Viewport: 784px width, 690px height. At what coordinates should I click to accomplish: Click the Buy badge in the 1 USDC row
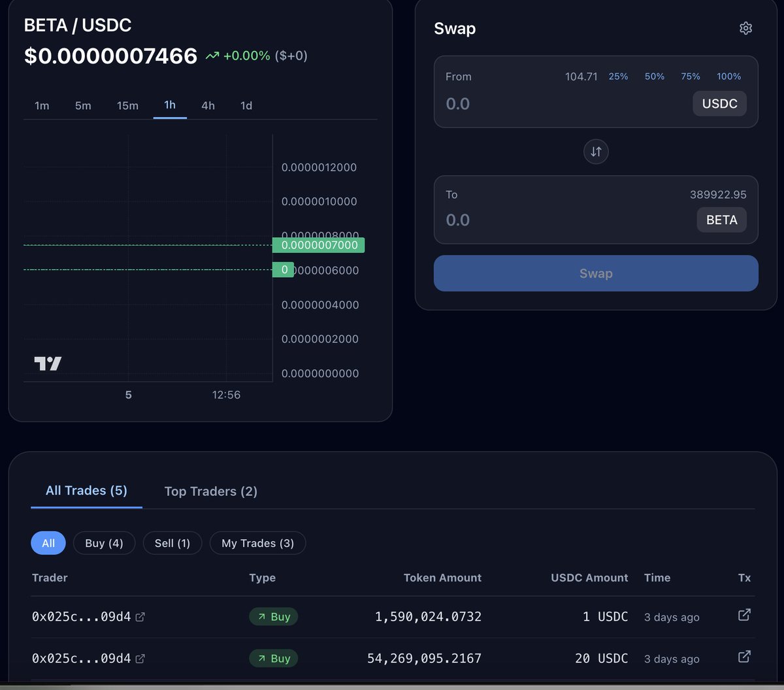pyautogui.click(x=273, y=617)
